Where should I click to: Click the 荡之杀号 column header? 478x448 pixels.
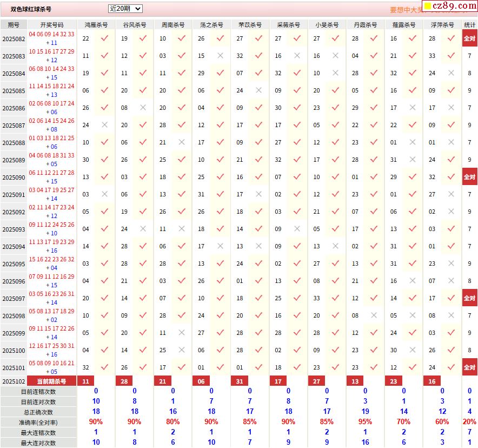tap(211, 25)
